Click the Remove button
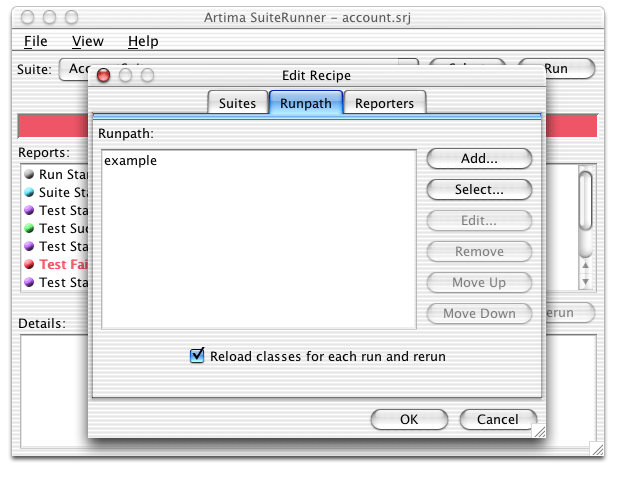This screenshot has width=621, height=482. click(x=479, y=251)
